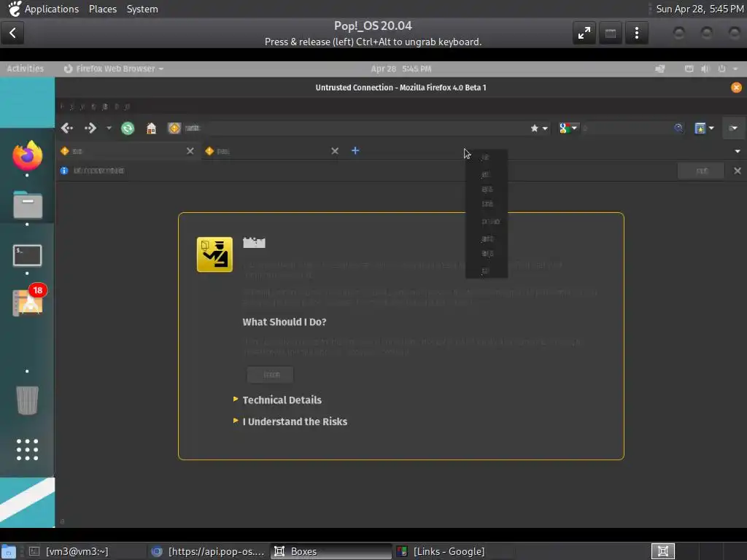Open Firefox Web Browser app menu
The width and height of the screenshot is (747, 560).
[x=114, y=69]
